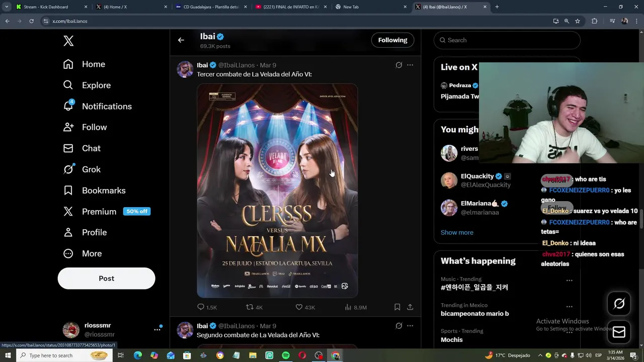The width and height of the screenshot is (644, 362).
Task: Open more options on the Tercer combate post
Action: [x=410, y=65]
